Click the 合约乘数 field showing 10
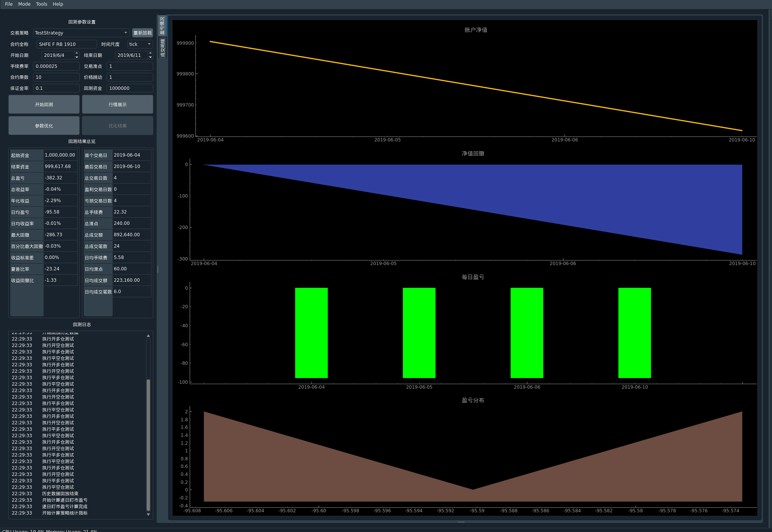Image resolution: width=772 pixels, height=532 pixels. [x=56, y=77]
